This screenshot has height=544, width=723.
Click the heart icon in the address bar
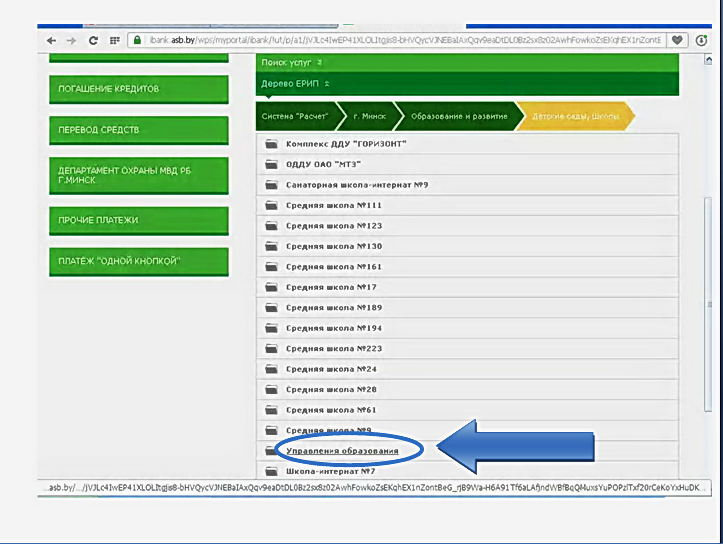coord(677,41)
